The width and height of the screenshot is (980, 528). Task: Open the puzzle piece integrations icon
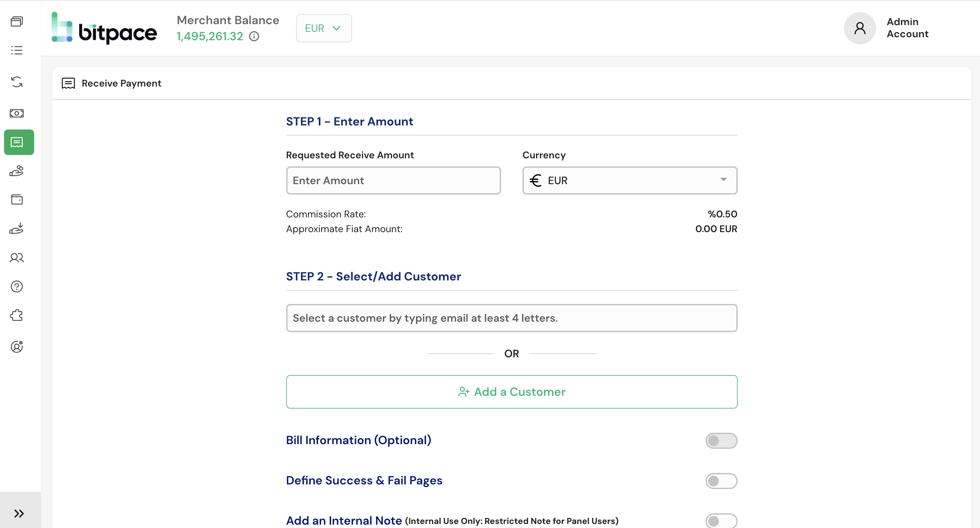[17, 315]
